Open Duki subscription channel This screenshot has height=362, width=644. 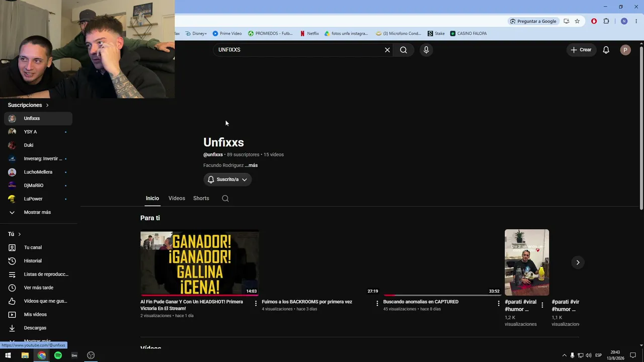click(38, 145)
